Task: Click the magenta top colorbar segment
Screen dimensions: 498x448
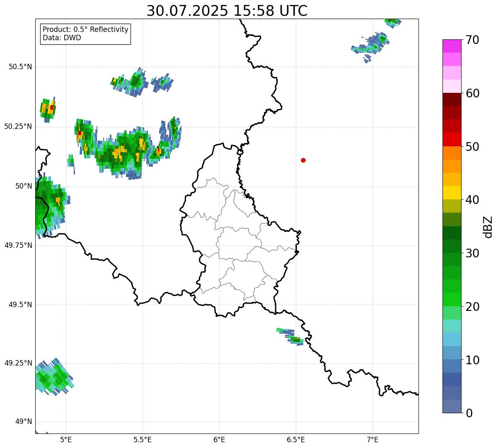Action: [x=452, y=46]
